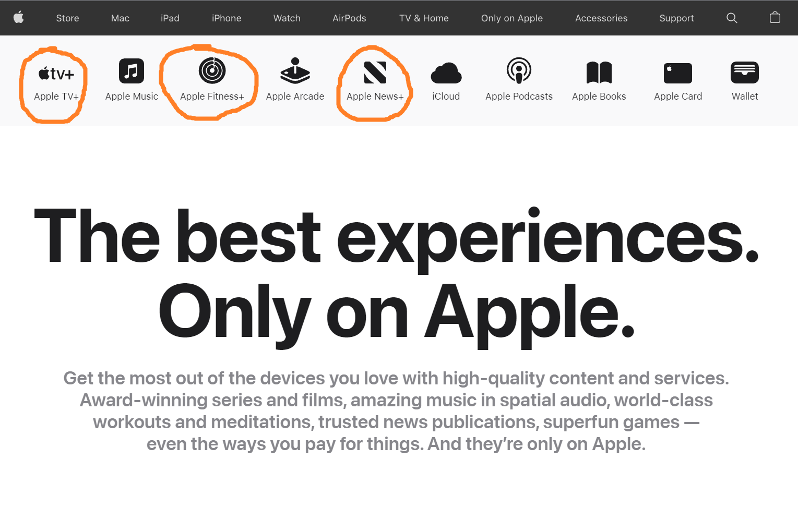Viewport: 798px width, 532px height.
Task: Open the AirPods menu item
Action: pos(349,18)
